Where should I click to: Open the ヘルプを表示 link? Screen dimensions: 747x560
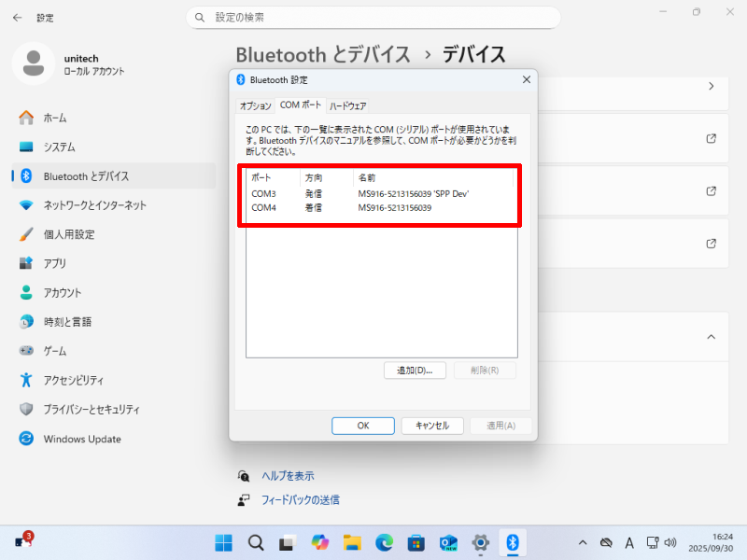tap(288, 475)
